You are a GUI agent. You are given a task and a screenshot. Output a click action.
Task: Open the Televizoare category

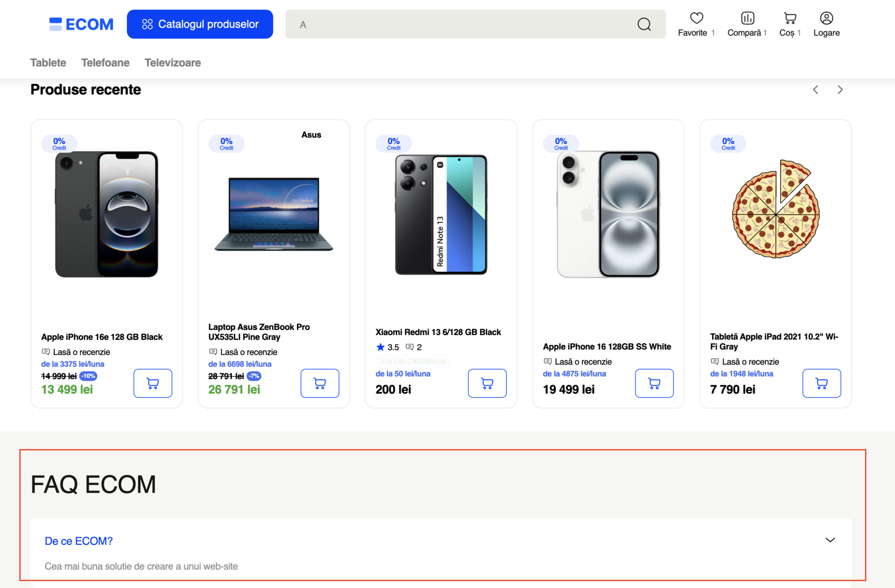[173, 63]
